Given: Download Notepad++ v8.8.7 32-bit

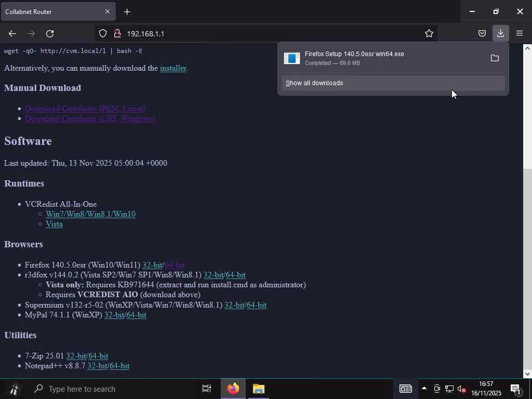Looking at the screenshot, I should point(97,366).
